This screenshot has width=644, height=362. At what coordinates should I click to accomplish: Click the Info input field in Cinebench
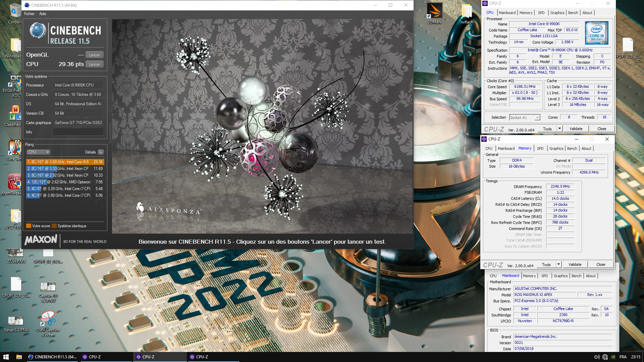click(x=78, y=132)
